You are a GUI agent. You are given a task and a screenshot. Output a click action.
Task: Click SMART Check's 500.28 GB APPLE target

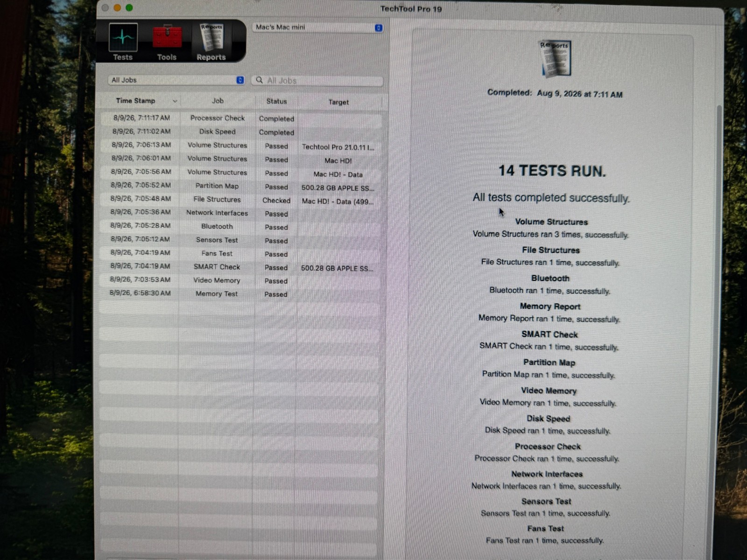337,268
